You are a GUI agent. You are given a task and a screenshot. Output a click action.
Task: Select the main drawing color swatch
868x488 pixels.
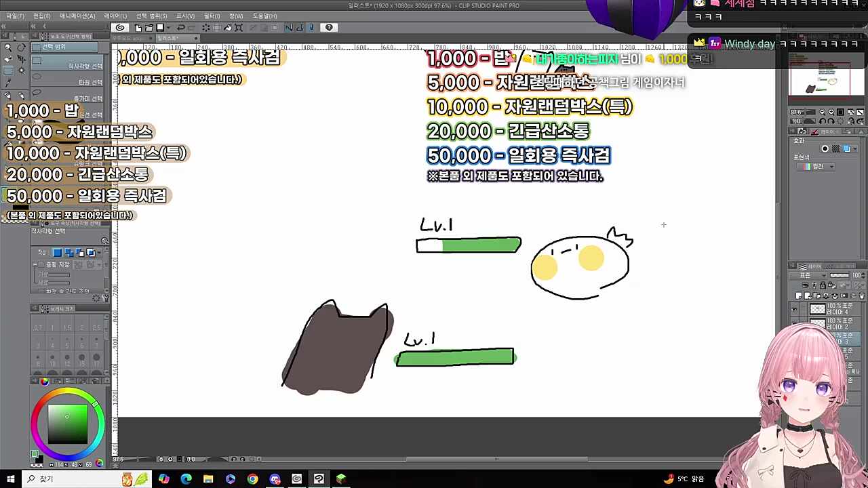click(x=35, y=455)
